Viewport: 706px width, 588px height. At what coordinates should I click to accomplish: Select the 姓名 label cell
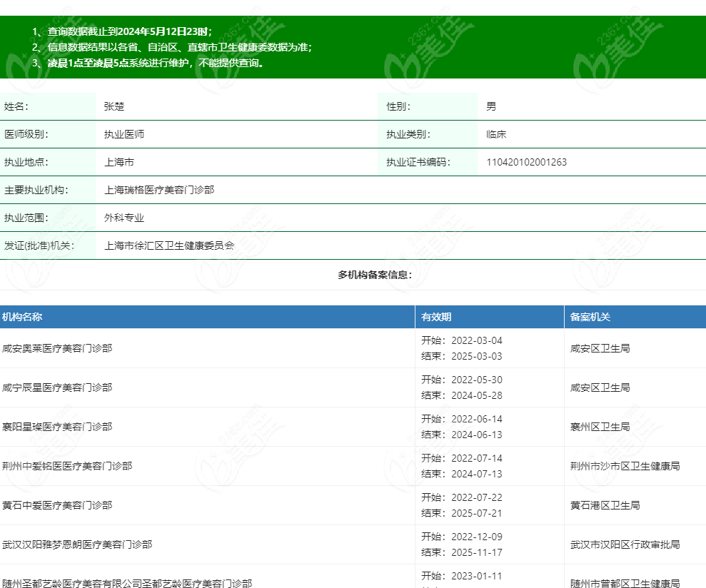pos(48,106)
